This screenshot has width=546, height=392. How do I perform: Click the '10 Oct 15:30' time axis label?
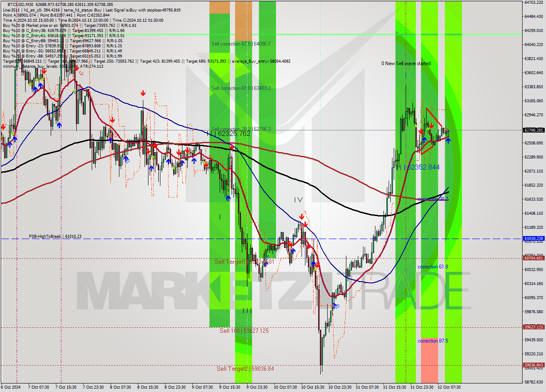(x=312, y=387)
